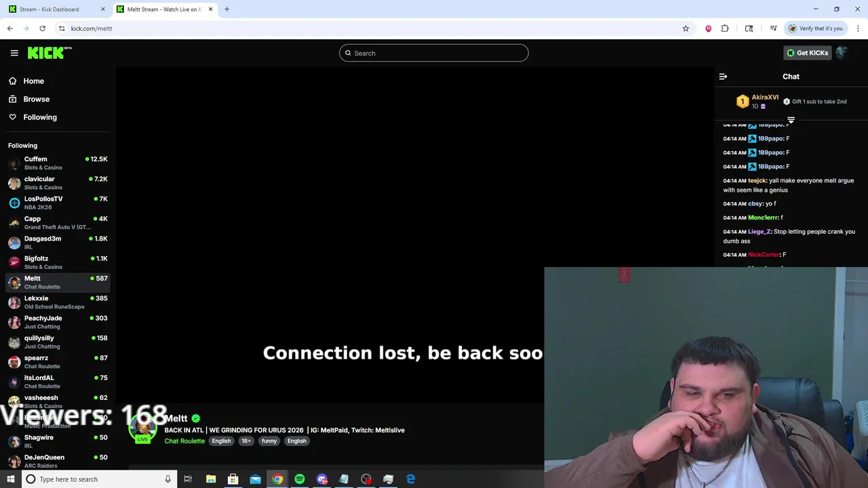Click the taskbar microphone search icon

(x=167, y=479)
